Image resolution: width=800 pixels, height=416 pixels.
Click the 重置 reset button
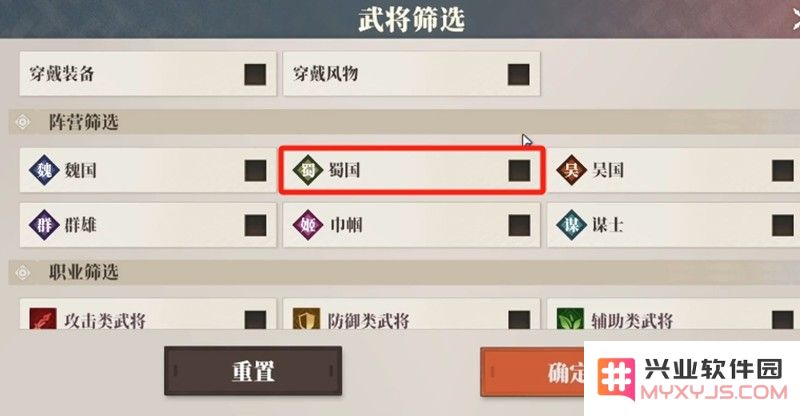(x=253, y=371)
